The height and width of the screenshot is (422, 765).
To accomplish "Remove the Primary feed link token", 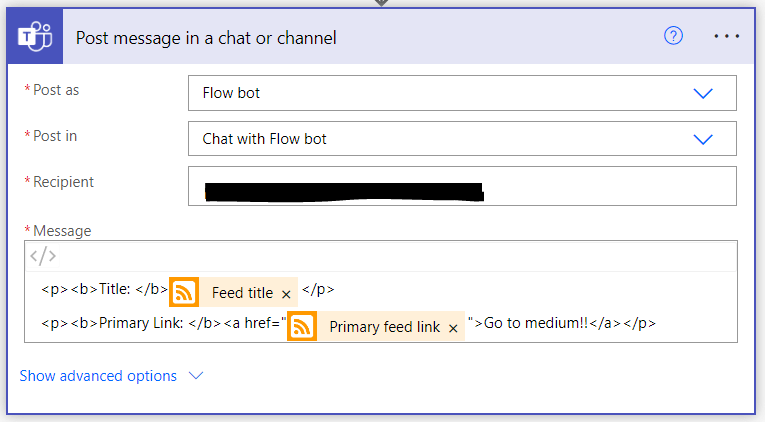I will click(x=453, y=328).
